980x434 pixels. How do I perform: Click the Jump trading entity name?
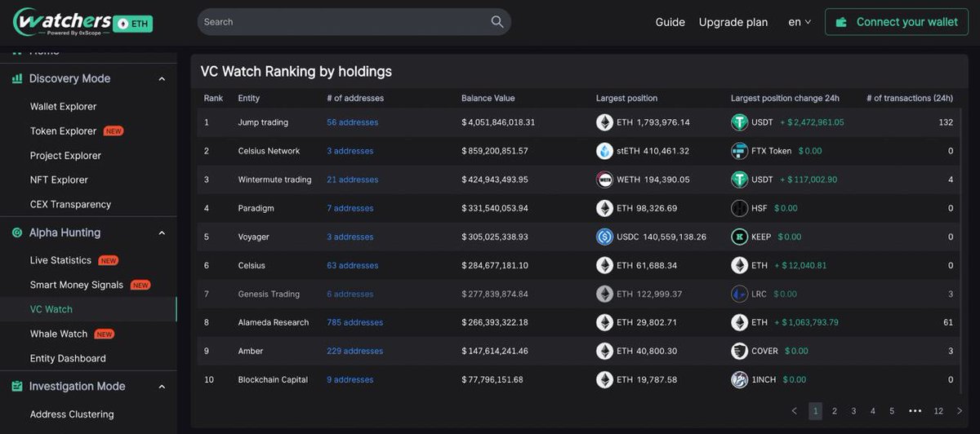click(263, 122)
